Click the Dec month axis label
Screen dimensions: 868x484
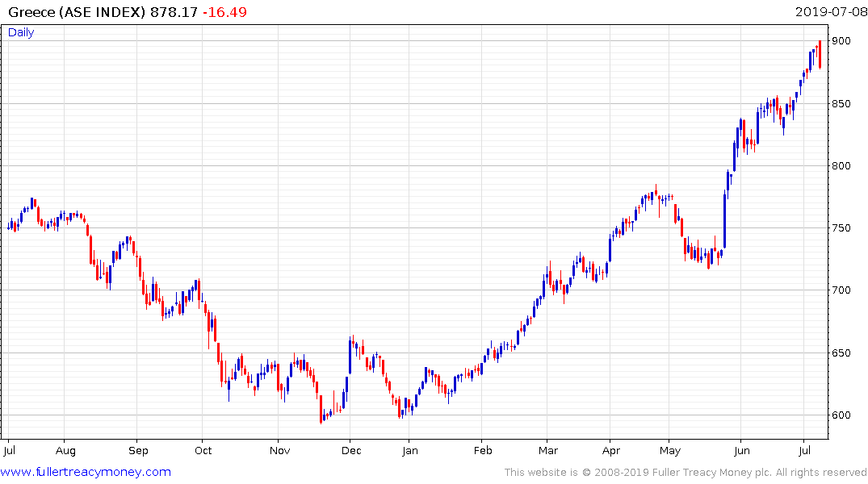click(351, 451)
